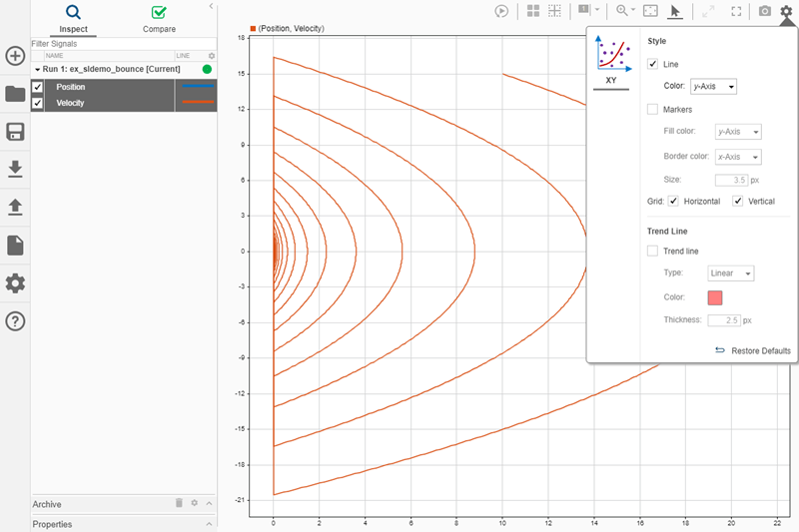The image size is (799, 532).
Task: Enable the Markers checkbox
Action: (653, 109)
